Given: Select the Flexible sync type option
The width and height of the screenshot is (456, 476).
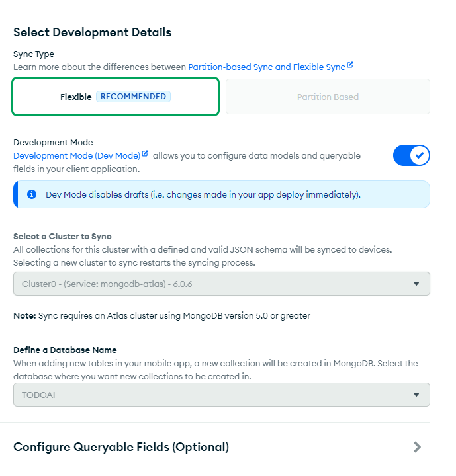Looking at the screenshot, I should [76, 97].
